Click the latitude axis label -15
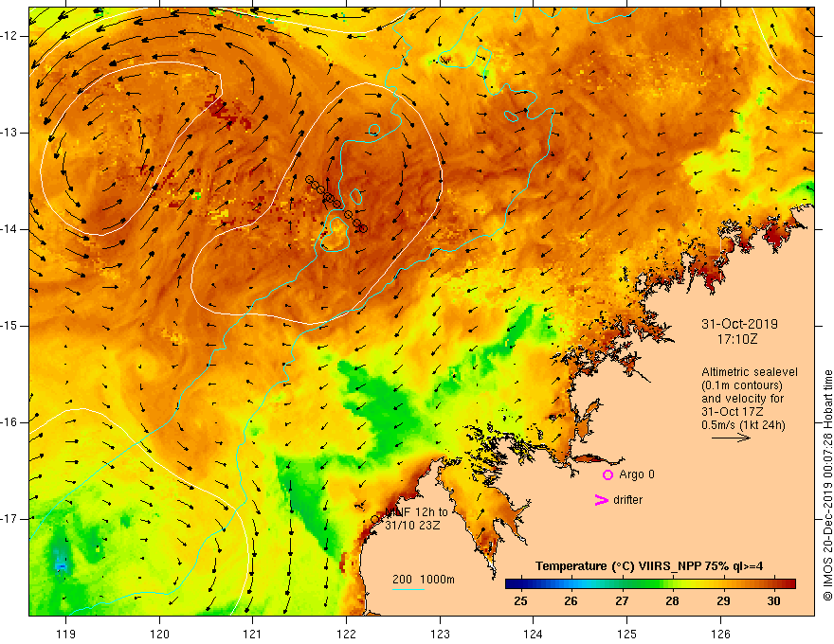This screenshot has width=834, height=644. click(x=9, y=326)
